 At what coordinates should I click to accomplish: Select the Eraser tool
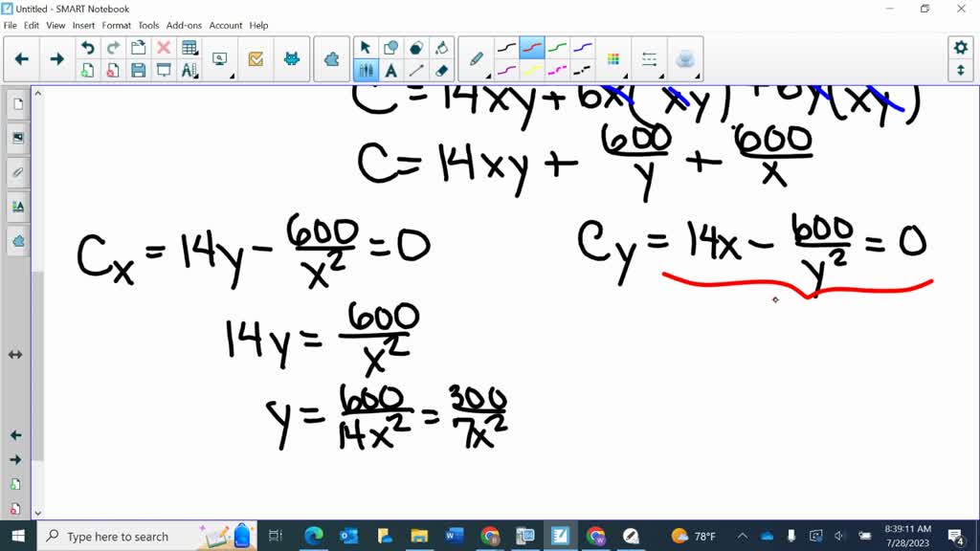(442, 71)
